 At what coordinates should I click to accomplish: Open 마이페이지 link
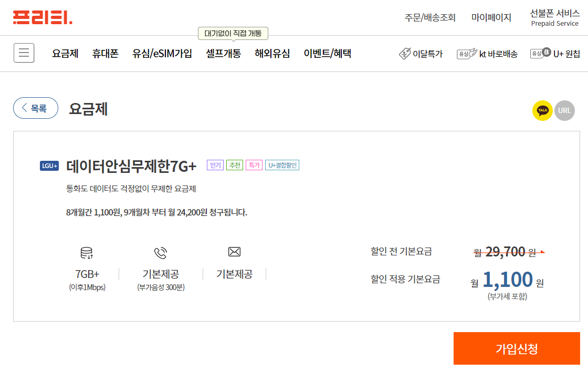[491, 18]
